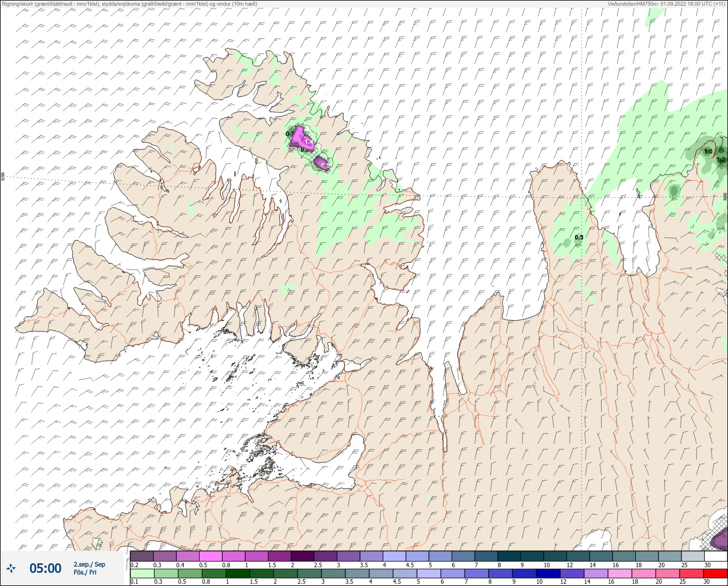Image resolution: width=728 pixels, height=586 pixels.
Task: Click the 1.0 precipitation label on the map
Action: click(x=708, y=151)
